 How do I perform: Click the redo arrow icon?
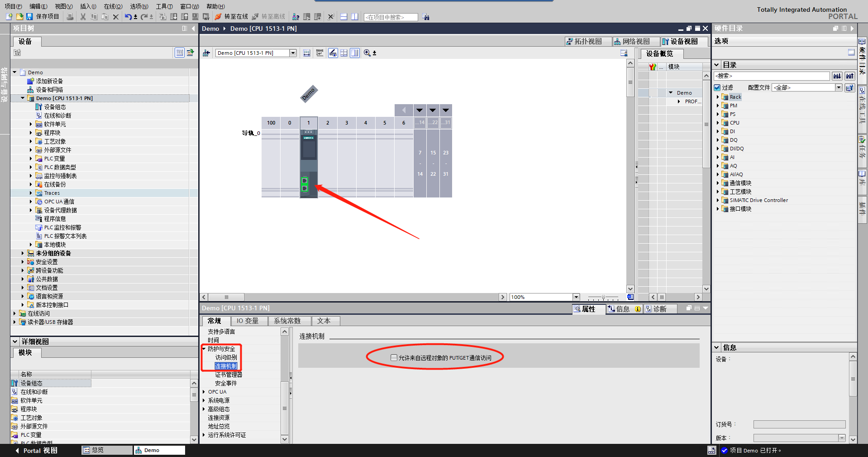[144, 17]
